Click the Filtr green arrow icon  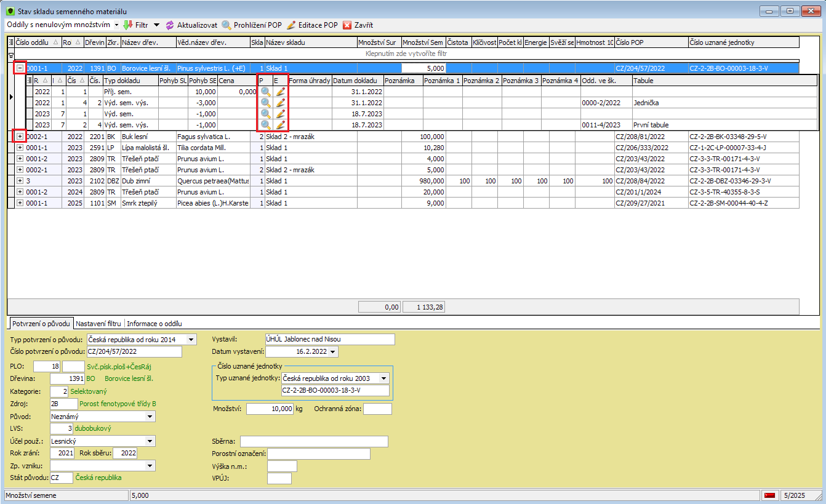[x=128, y=25]
